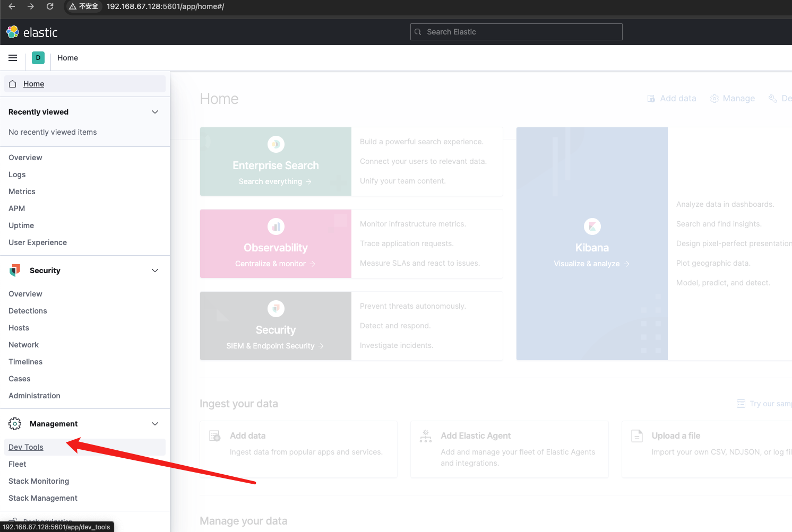Collapse the Management nav section chevron
Viewport: 792px width, 532px height.
point(155,424)
